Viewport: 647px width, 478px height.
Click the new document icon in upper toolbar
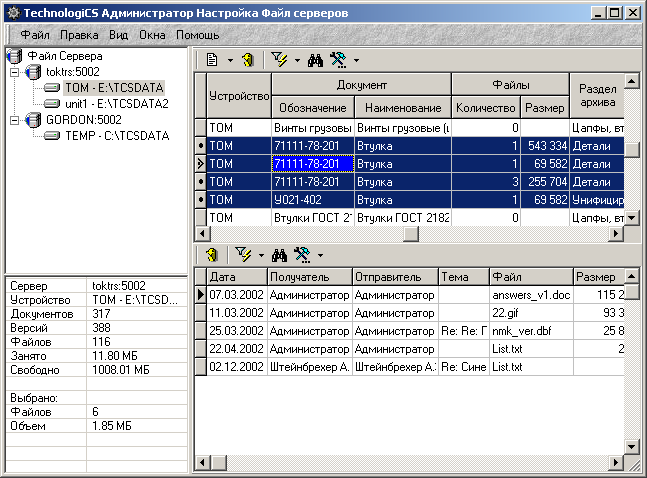[x=212, y=60]
